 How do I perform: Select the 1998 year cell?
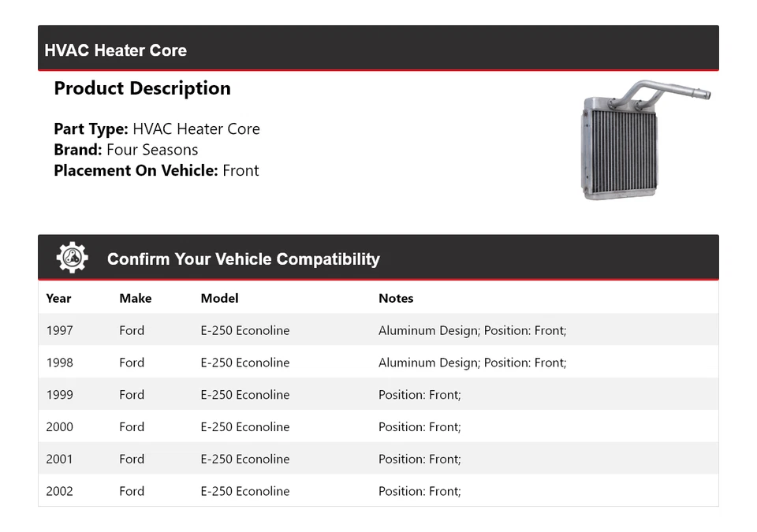click(x=60, y=363)
